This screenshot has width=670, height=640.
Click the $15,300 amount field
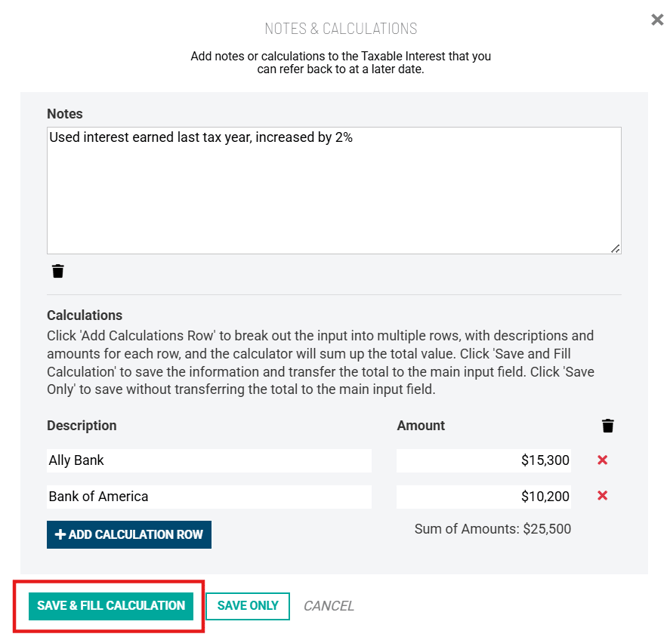point(484,461)
